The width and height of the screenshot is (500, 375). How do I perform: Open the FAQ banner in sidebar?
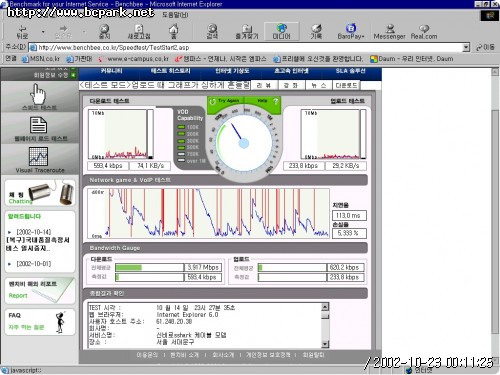coord(40,322)
